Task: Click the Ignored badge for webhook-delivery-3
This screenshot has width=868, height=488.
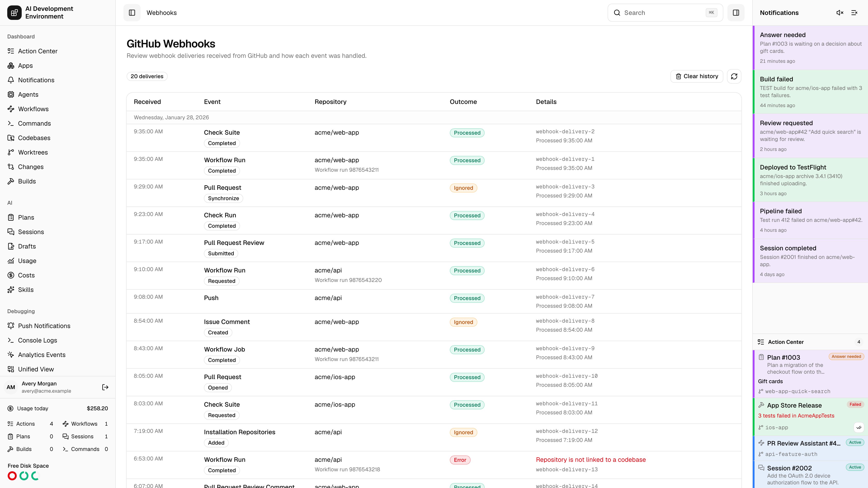Action: point(463,188)
